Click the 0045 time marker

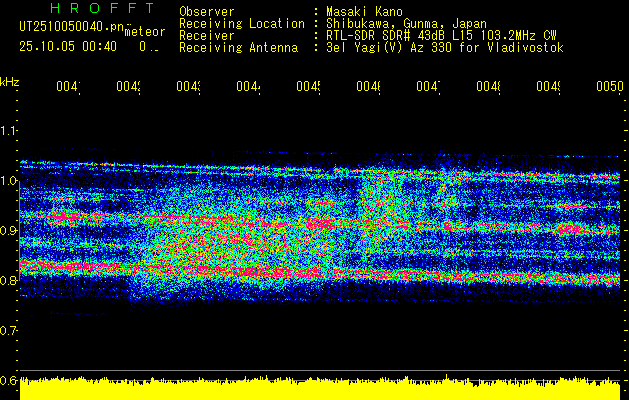pyautogui.click(x=308, y=87)
